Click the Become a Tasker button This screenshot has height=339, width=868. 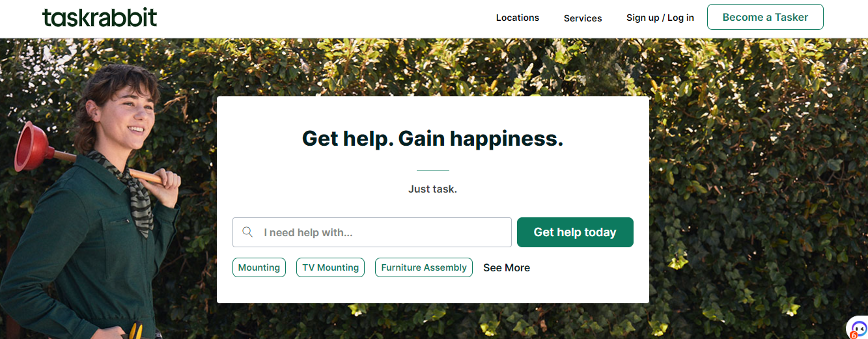[765, 17]
